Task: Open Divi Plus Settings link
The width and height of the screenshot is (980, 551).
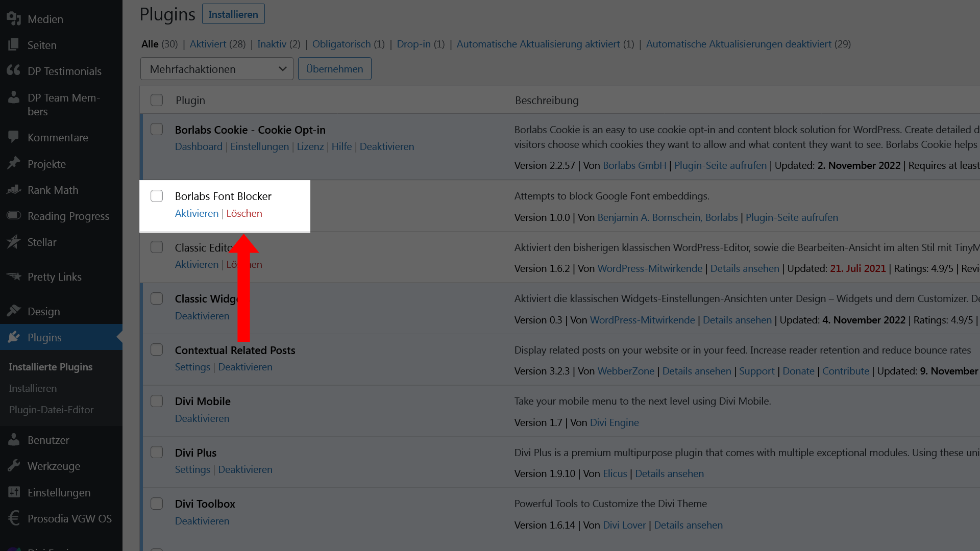Action: [192, 469]
